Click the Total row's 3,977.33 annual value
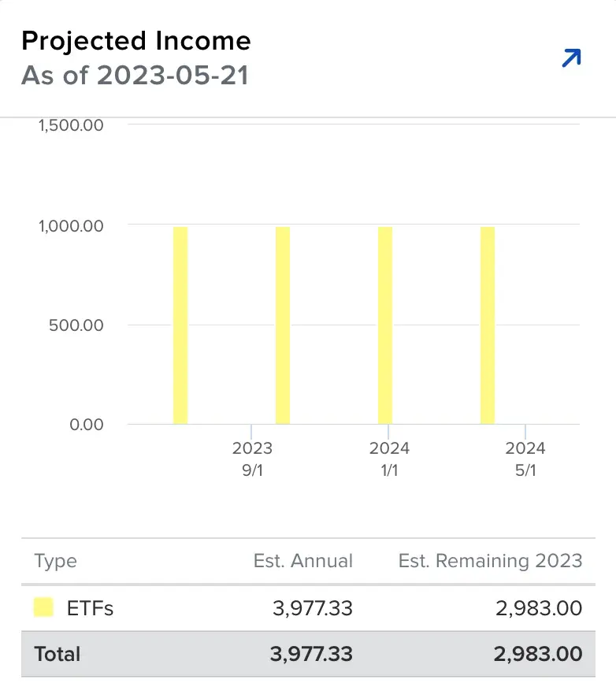Screen dimensions: 616x698 click(311, 654)
